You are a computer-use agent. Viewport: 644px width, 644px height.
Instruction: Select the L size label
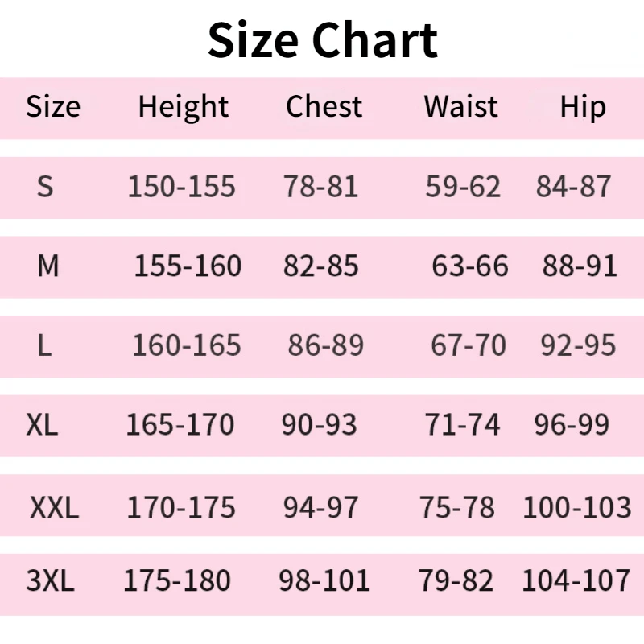[45, 346]
